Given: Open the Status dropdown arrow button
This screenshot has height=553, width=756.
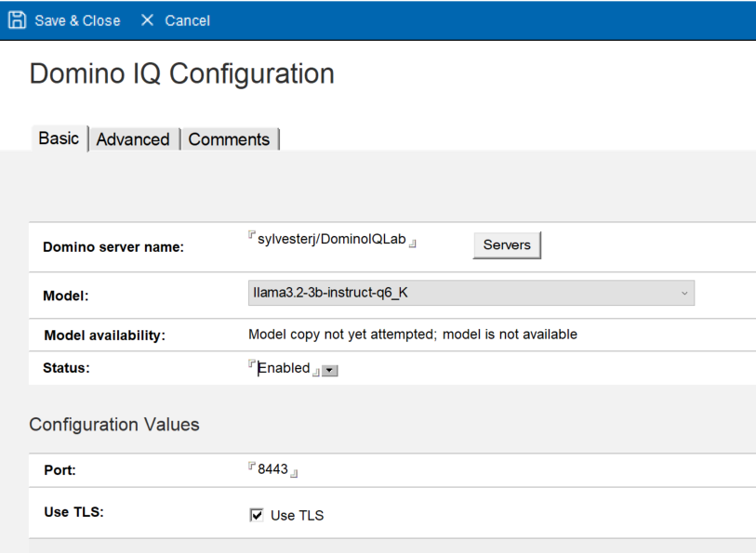Looking at the screenshot, I should click(x=330, y=371).
